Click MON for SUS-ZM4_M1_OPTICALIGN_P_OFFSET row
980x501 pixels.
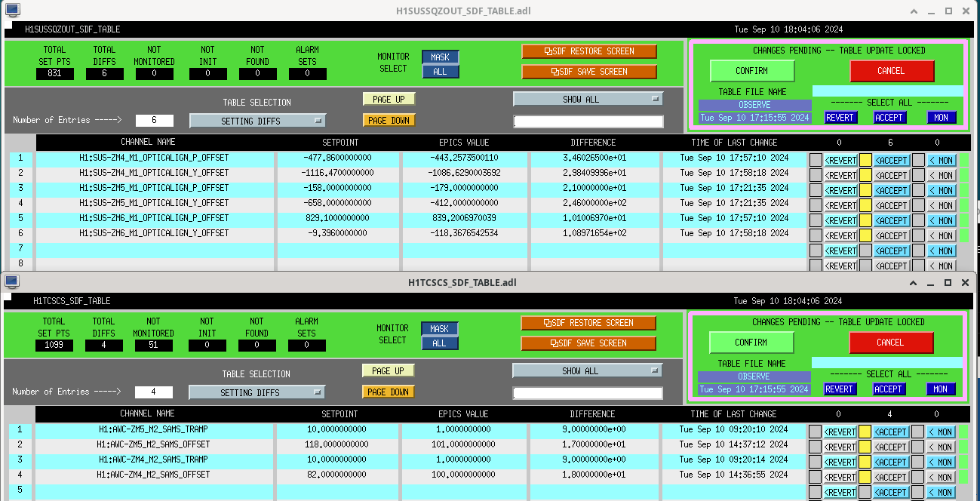(x=941, y=160)
